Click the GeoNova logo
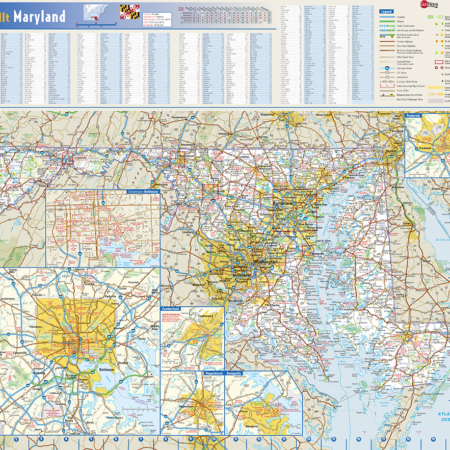Viewport: 450px width, 450px height. pos(429,4)
